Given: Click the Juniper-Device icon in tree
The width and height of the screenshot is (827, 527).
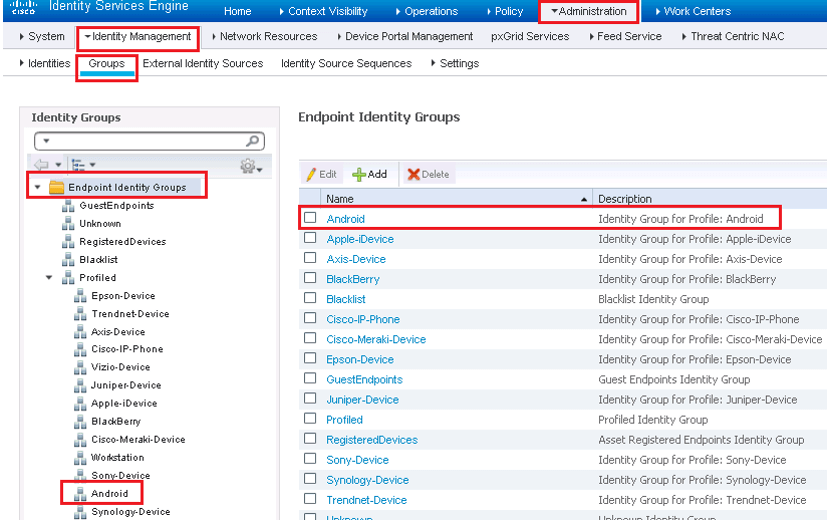Looking at the screenshot, I should pos(80,386).
